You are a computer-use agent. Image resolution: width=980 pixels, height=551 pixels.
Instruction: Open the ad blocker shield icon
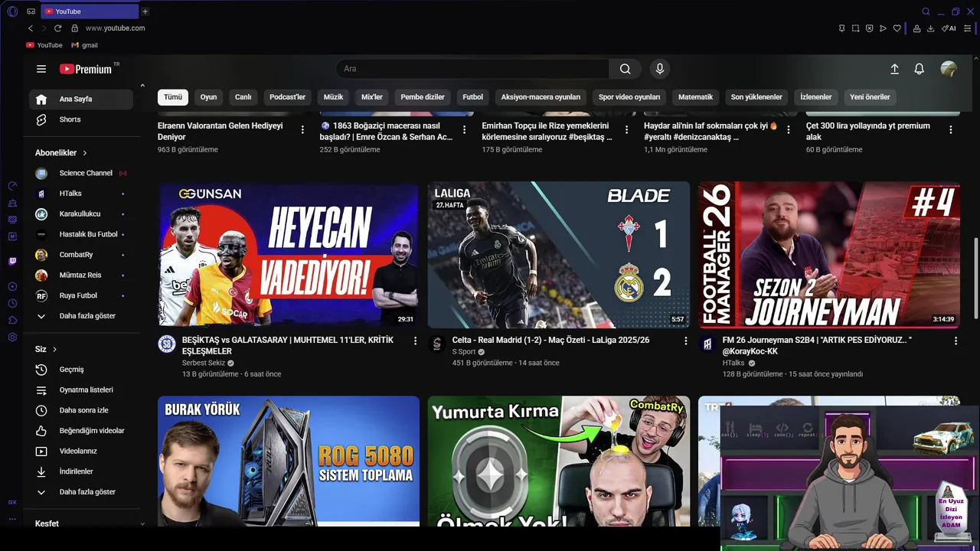pyautogui.click(x=869, y=28)
